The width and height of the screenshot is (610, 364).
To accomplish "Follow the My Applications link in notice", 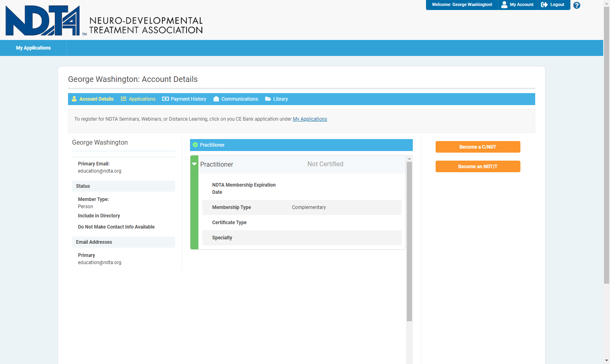I will [x=310, y=119].
